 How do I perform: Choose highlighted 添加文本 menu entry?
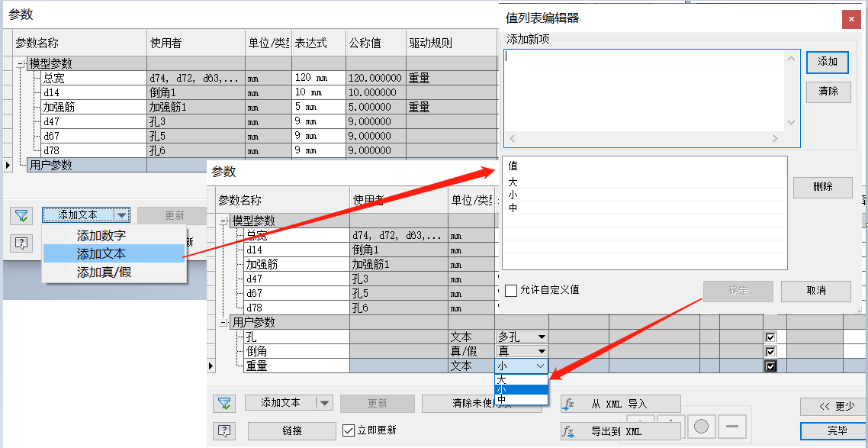(x=114, y=253)
